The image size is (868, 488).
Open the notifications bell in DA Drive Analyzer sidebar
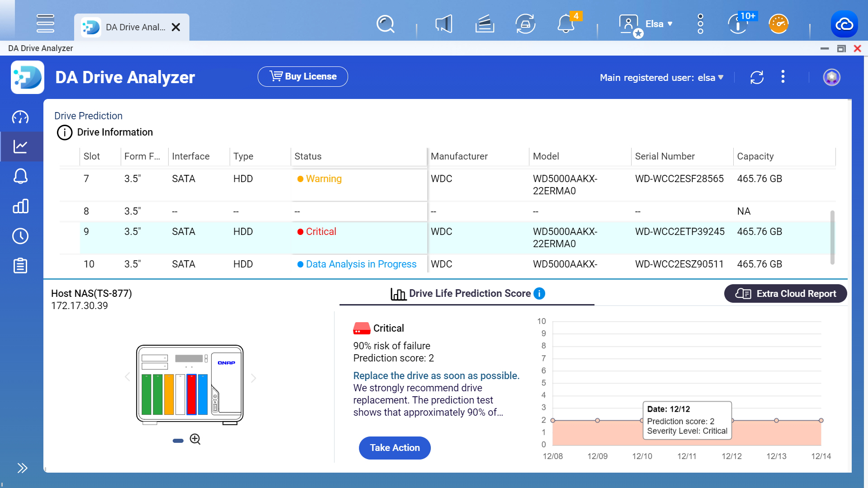(21, 176)
